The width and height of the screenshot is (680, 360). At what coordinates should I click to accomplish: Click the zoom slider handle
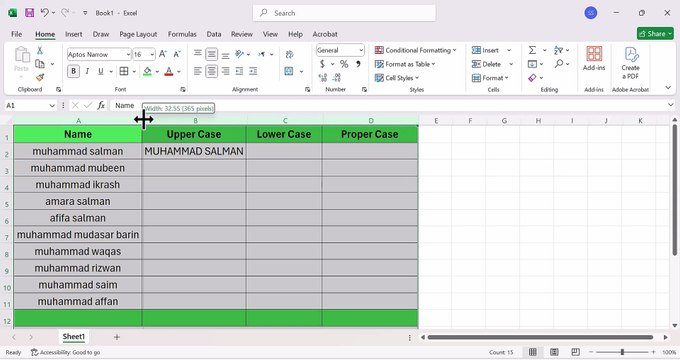tap(622, 352)
